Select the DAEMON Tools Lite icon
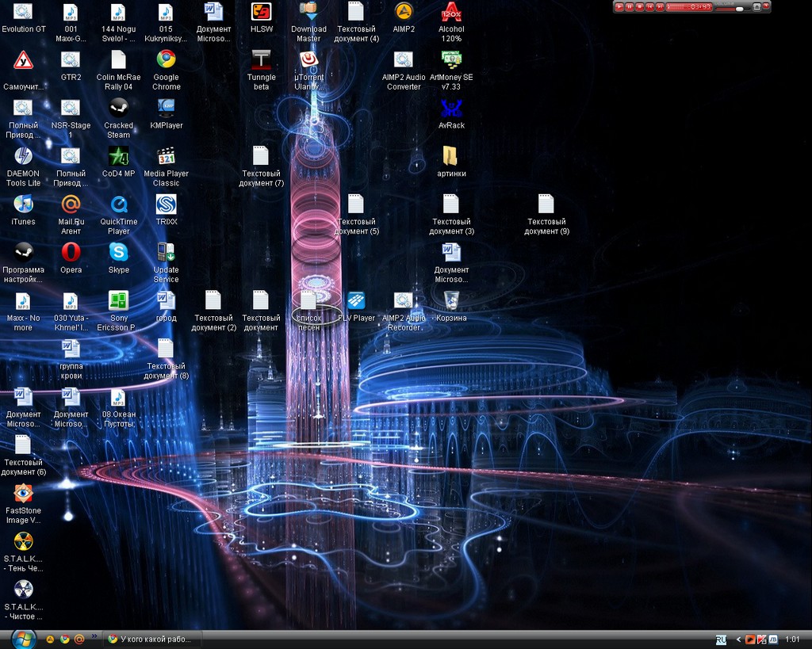Viewport: 812px width, 649px height. tap(23, 156)
